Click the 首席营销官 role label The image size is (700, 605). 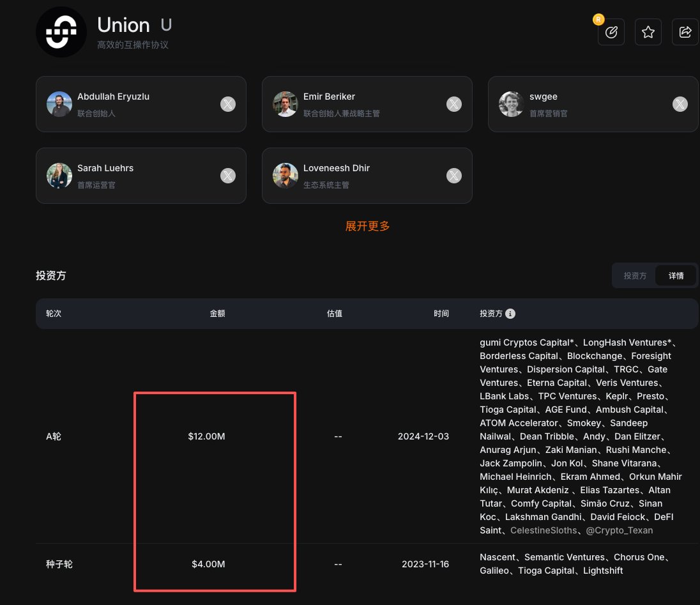[548, 114]
